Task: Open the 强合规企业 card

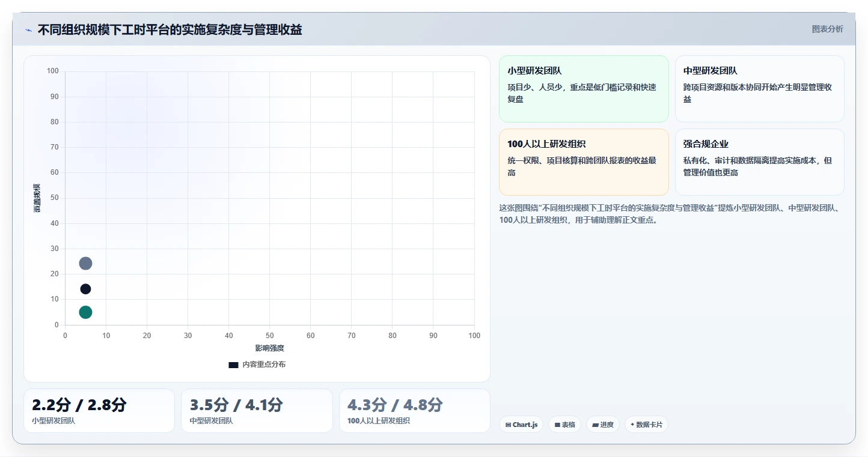Action: click(760, 162)
